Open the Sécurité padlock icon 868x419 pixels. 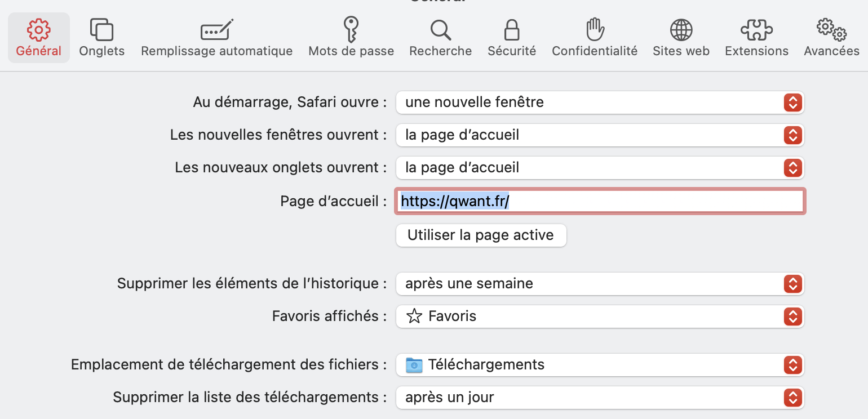click(512, 30)
